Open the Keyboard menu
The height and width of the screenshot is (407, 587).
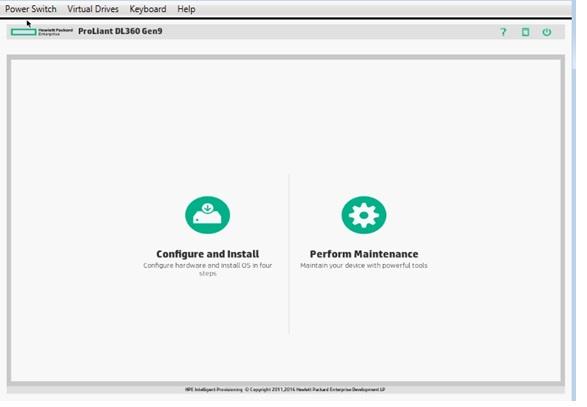pos(148,9)
